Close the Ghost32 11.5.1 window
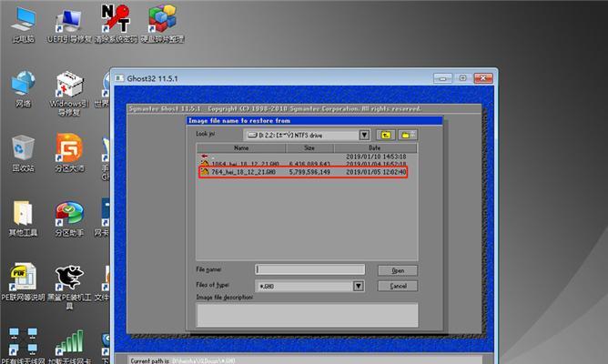This screenshot has height=364, width=608. point(482,78)
